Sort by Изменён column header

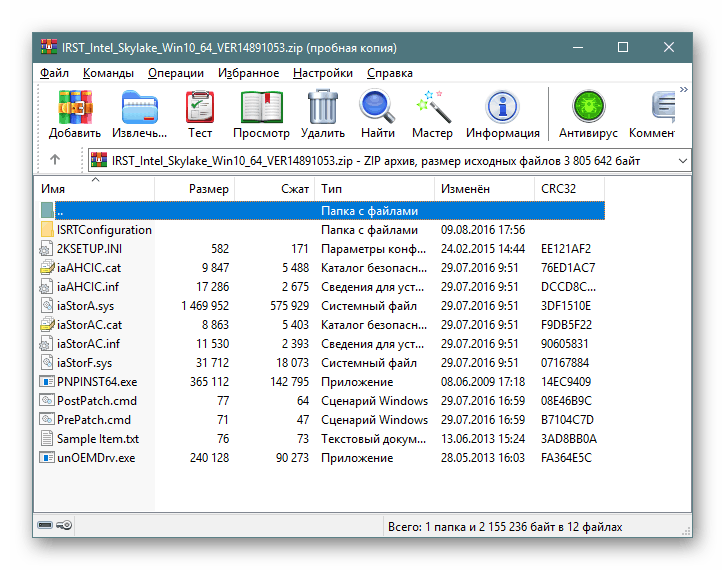click(485, 189)
